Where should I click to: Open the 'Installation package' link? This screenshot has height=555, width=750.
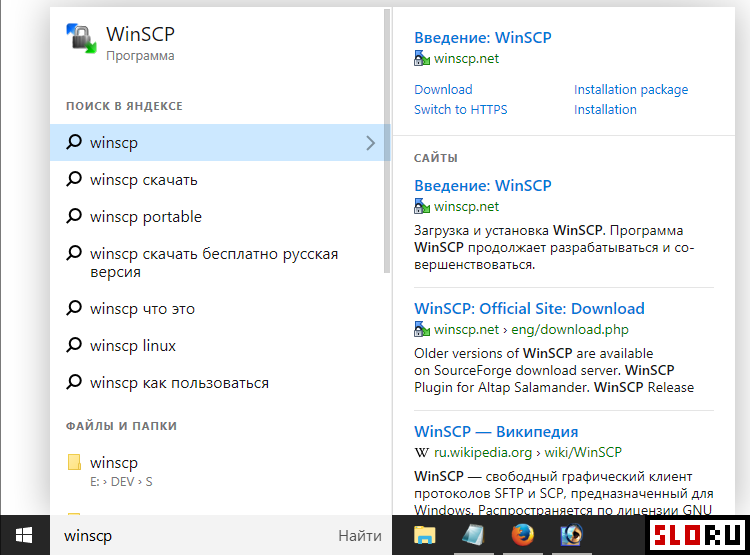[631, 89]
